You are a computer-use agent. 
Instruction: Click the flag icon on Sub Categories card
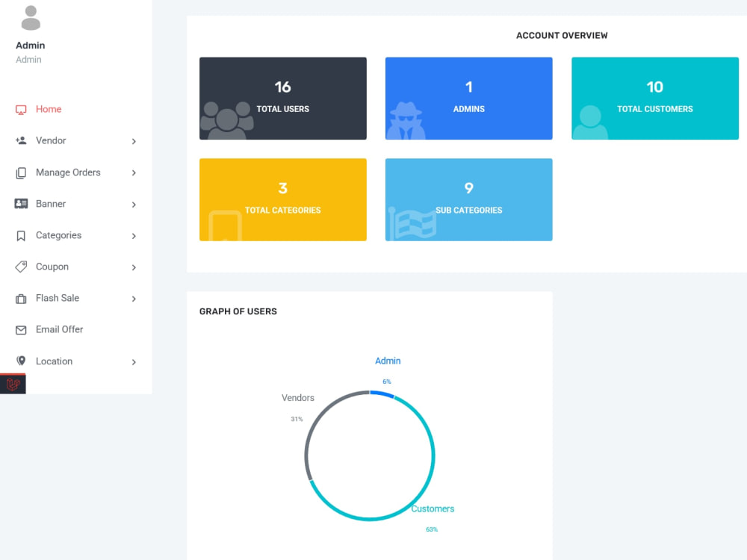[412, 224]
